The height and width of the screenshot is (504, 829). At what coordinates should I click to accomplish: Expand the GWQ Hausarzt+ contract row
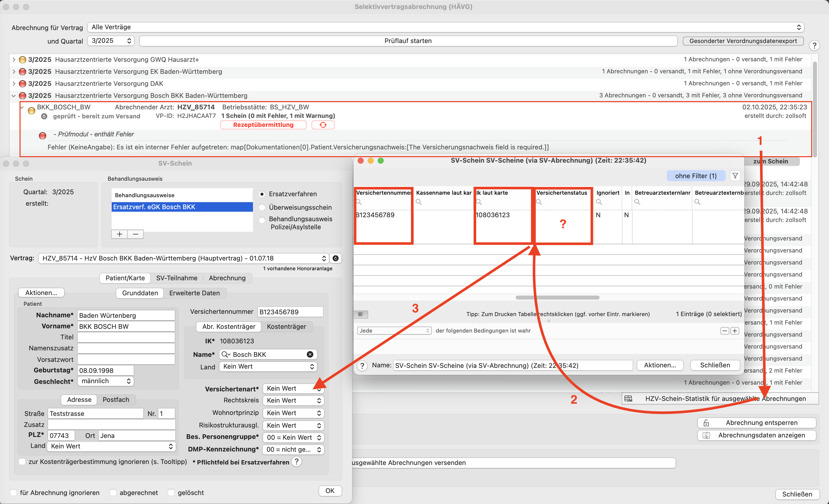(x=14, y=60)
